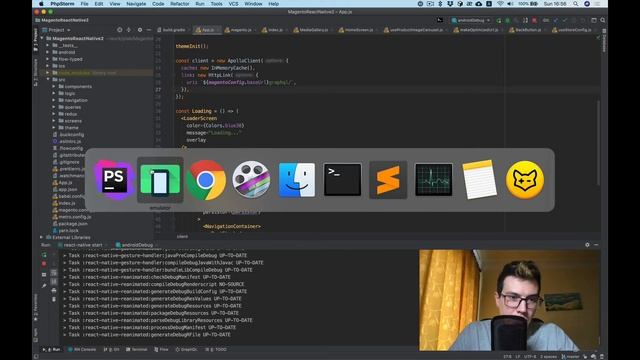
Task: Switch to the BackButton.js editor tab
Action: (526, 30)
